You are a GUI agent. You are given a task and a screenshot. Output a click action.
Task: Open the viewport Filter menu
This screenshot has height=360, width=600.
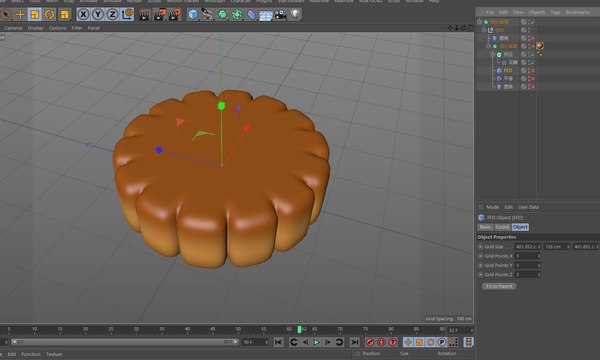coord(77,28)
